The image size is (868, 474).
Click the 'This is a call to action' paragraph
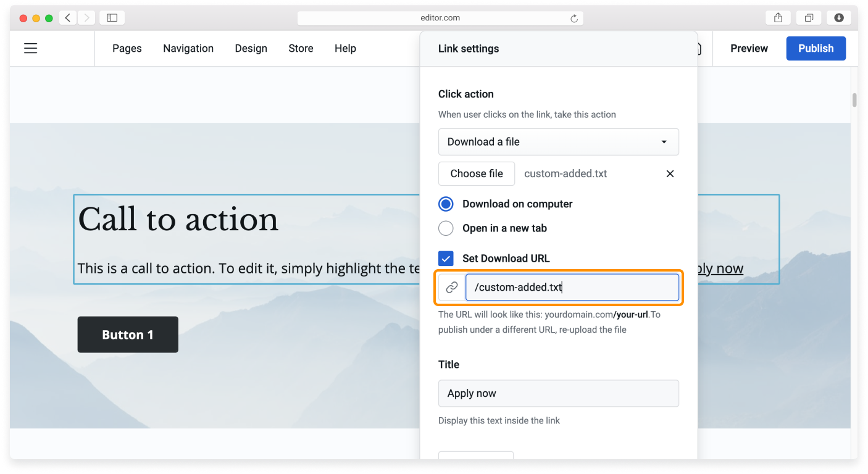[249, 268]
